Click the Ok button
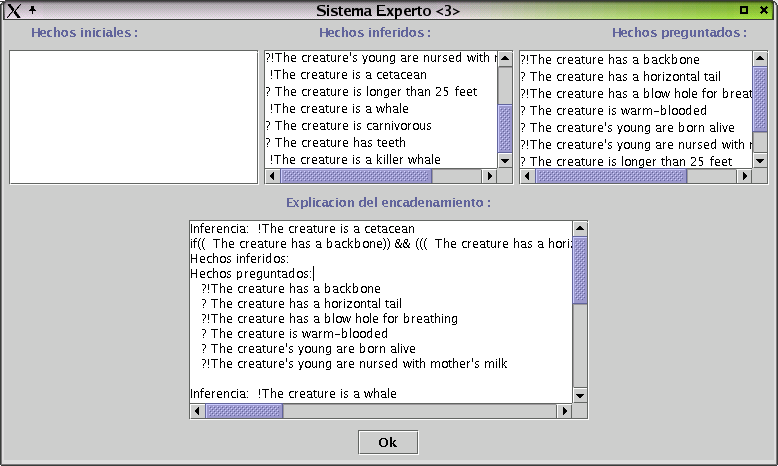This screenshot has height=466, width=778. (387, 442)
